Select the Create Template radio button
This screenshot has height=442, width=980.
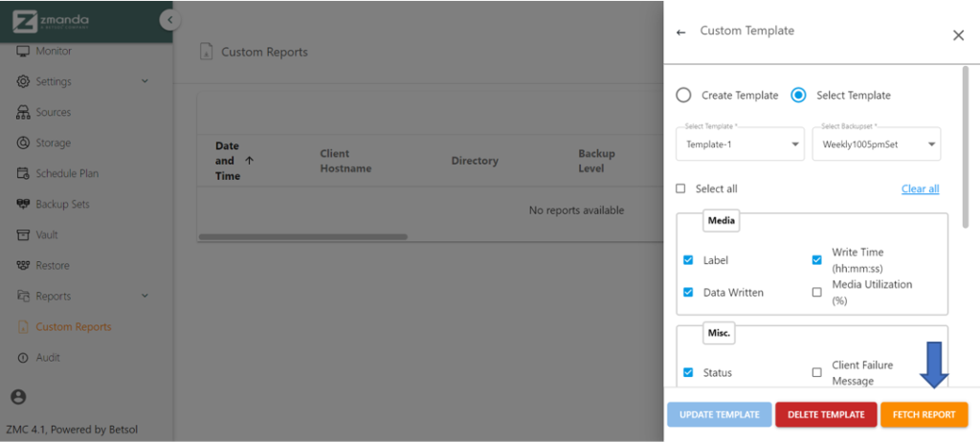(683, 95)
